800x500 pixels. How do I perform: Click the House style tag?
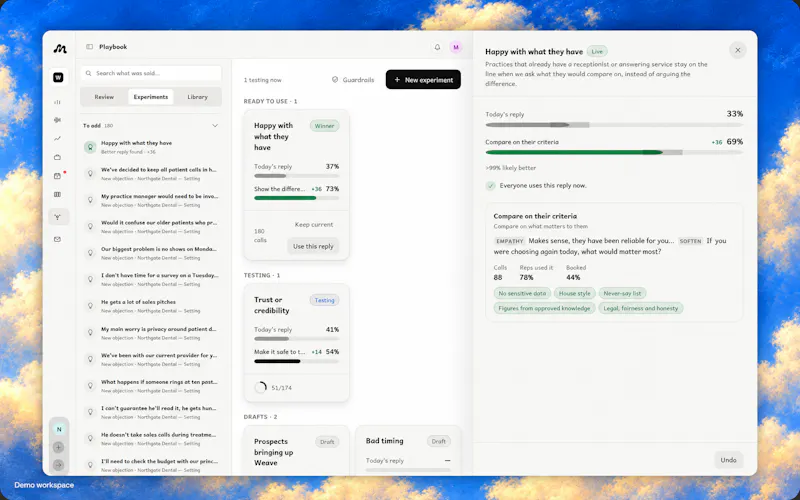point(574,293)
